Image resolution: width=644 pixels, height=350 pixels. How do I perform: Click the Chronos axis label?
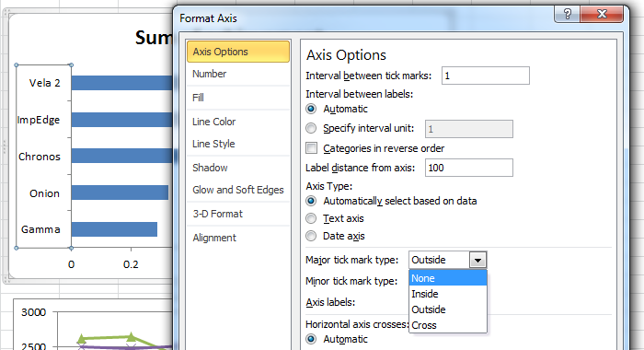tap(40, 157)
